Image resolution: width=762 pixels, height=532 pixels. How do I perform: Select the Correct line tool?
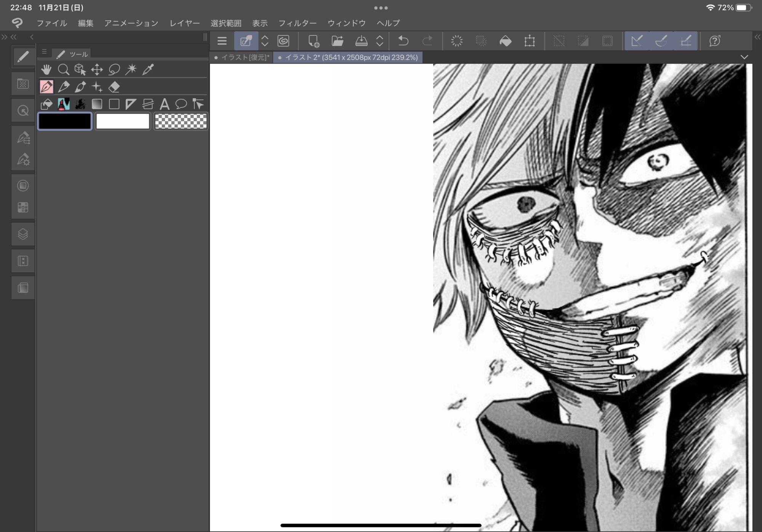[198, 104]
